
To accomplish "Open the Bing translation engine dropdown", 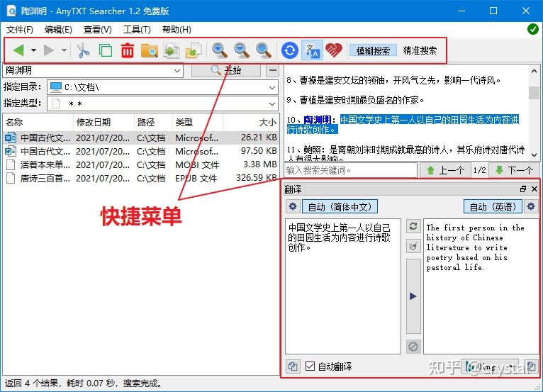I will (490, 366).
